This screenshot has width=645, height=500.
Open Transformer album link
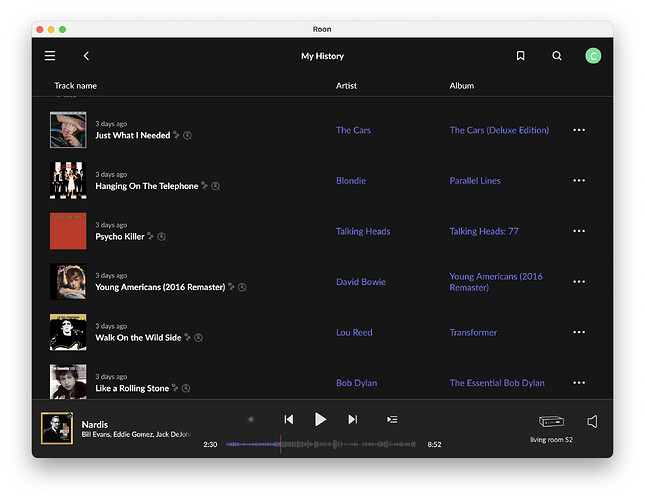point(473,333)
